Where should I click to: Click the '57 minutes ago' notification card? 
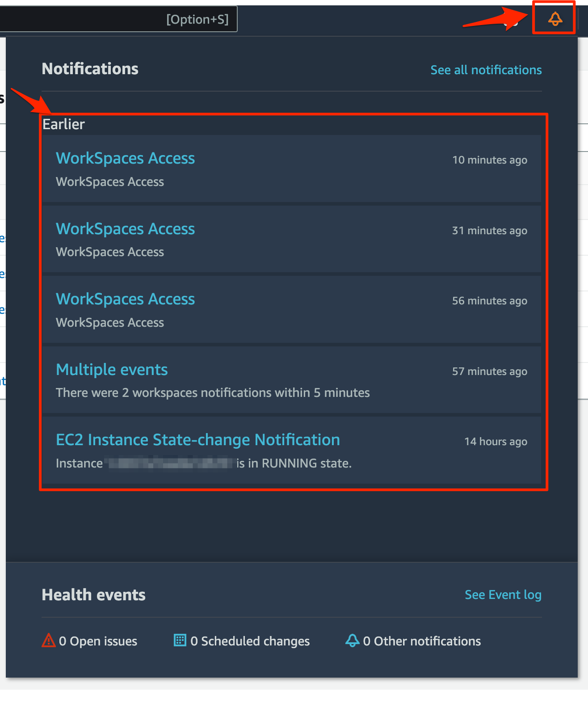click(291, 380)
